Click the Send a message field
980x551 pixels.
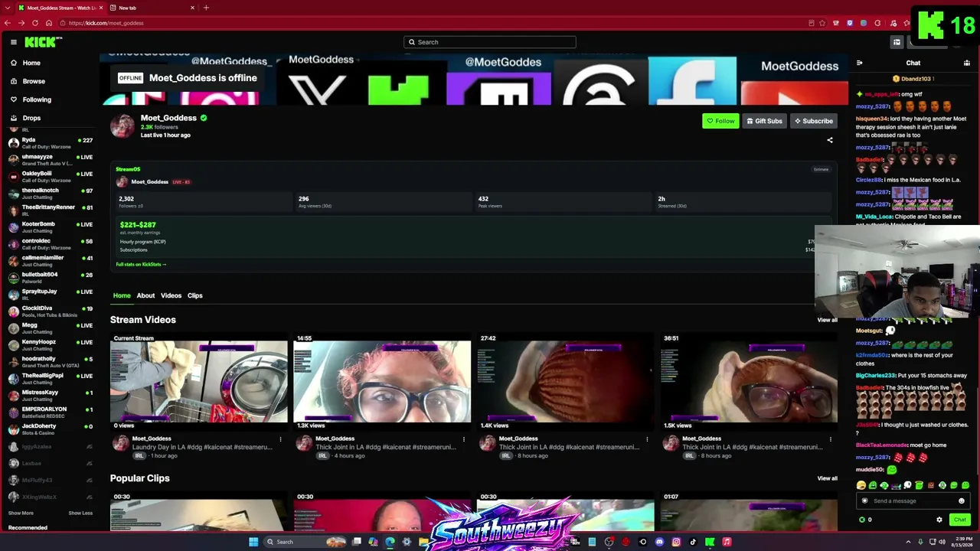point(913,501)
